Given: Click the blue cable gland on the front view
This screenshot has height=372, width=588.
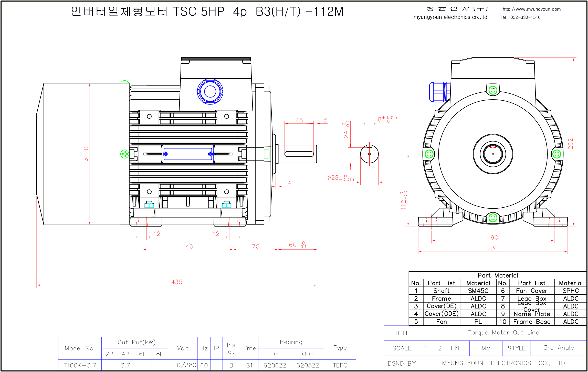Looking at the screenshot, I should click(x=439, y=92).
